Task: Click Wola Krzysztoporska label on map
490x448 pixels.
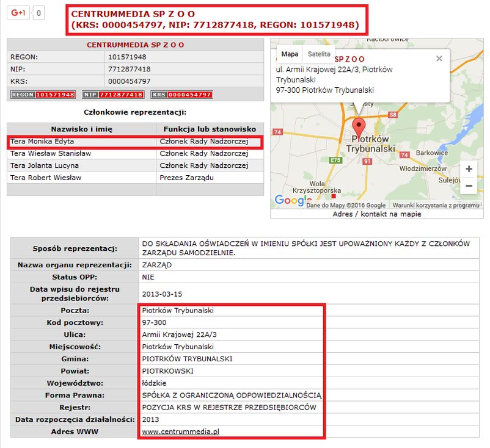Action: [x=316, y=187]
